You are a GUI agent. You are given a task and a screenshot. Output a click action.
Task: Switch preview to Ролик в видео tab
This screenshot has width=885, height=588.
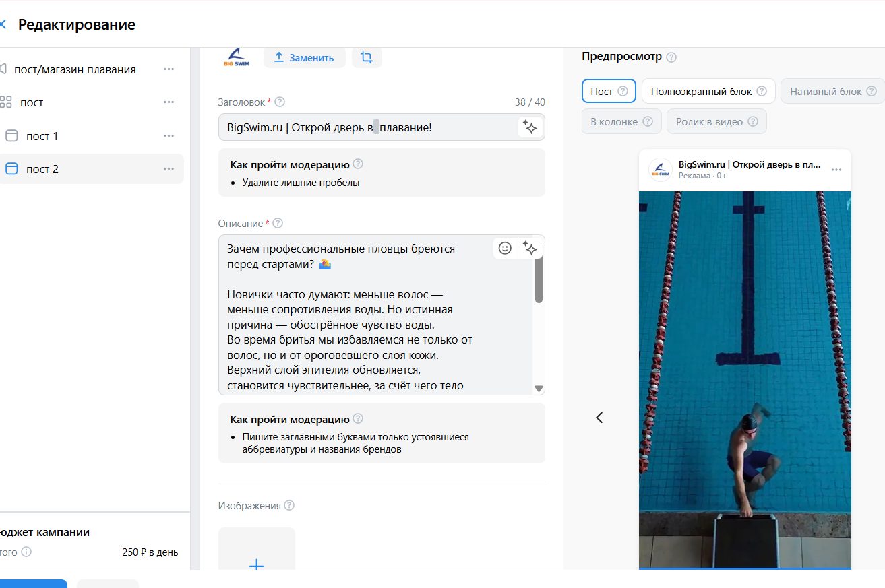[x=716, y=121]
